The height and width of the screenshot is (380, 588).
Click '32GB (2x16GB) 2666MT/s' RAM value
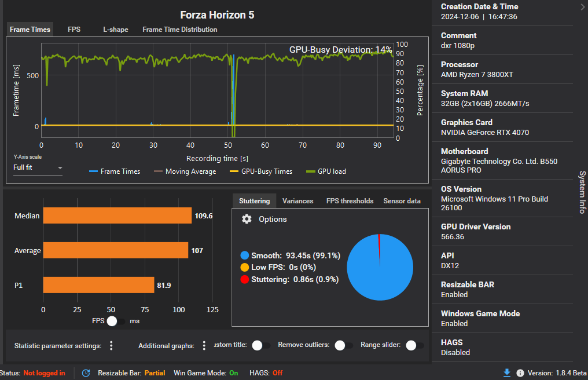(485, 103)
